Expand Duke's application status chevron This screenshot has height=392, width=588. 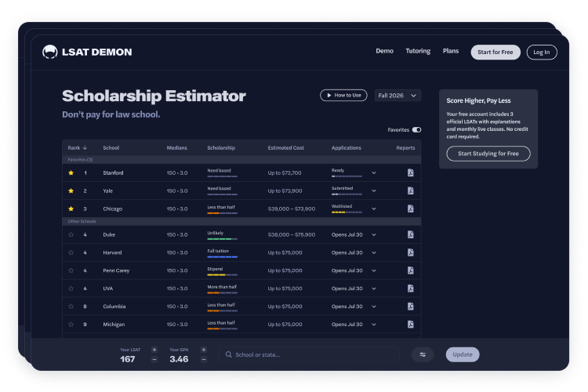coord(374,235)
